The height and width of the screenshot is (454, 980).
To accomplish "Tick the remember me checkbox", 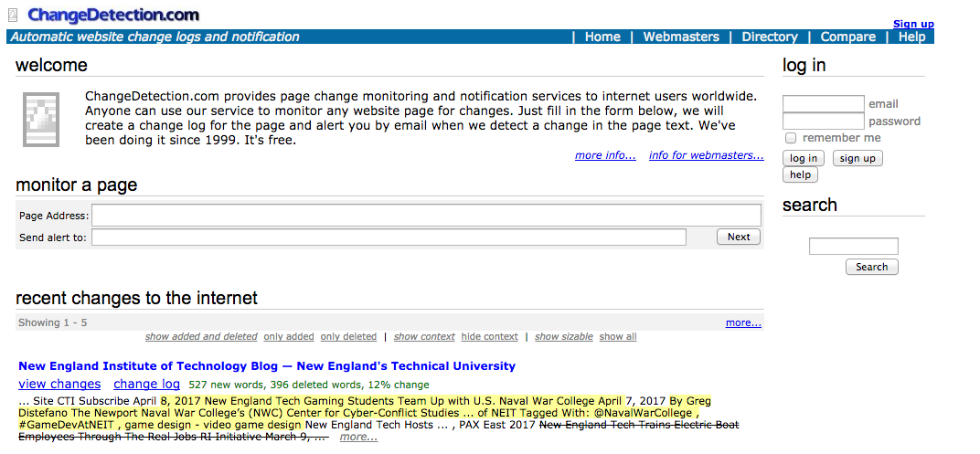I will (x=791, y=138).
